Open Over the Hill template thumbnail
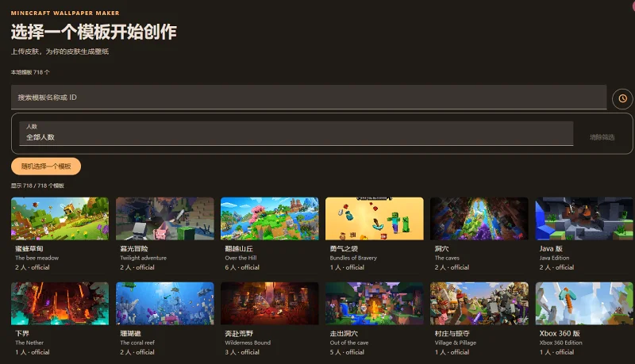The image size is (635, 364). tap(270, 218)
